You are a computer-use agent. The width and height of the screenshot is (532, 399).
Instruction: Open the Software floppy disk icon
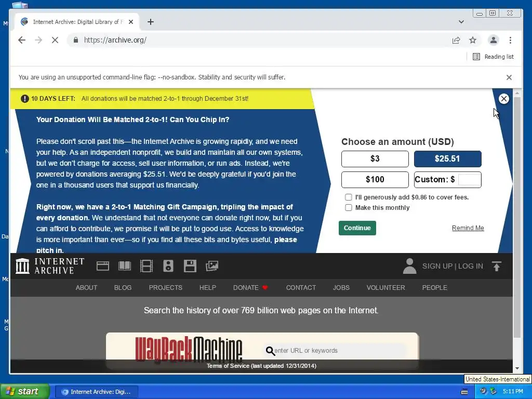pos(190,266)
